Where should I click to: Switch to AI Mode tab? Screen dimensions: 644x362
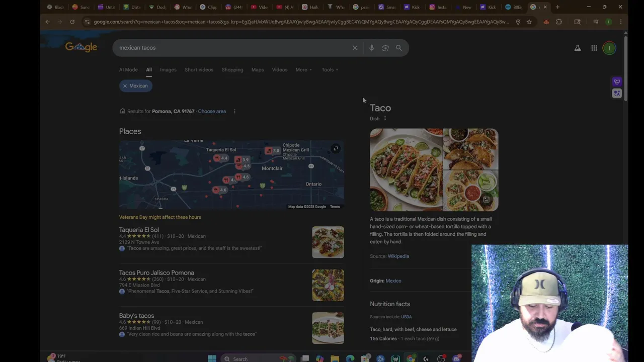128,70
